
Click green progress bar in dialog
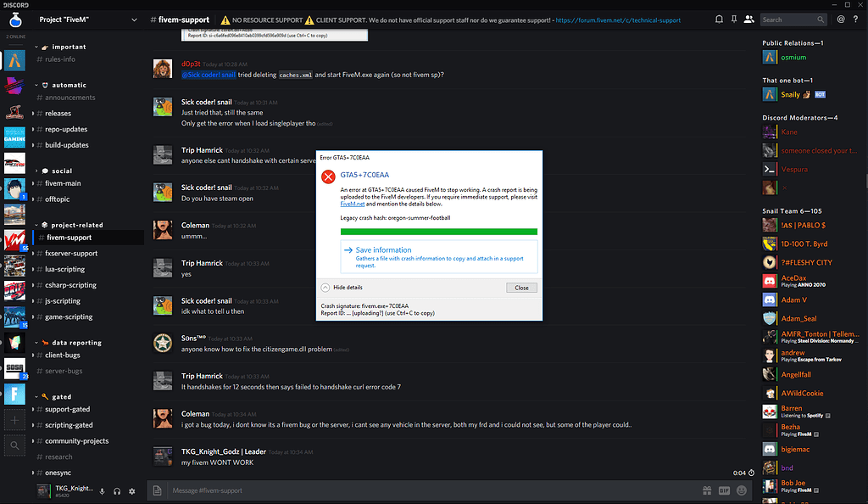click(x=439, y=232)
